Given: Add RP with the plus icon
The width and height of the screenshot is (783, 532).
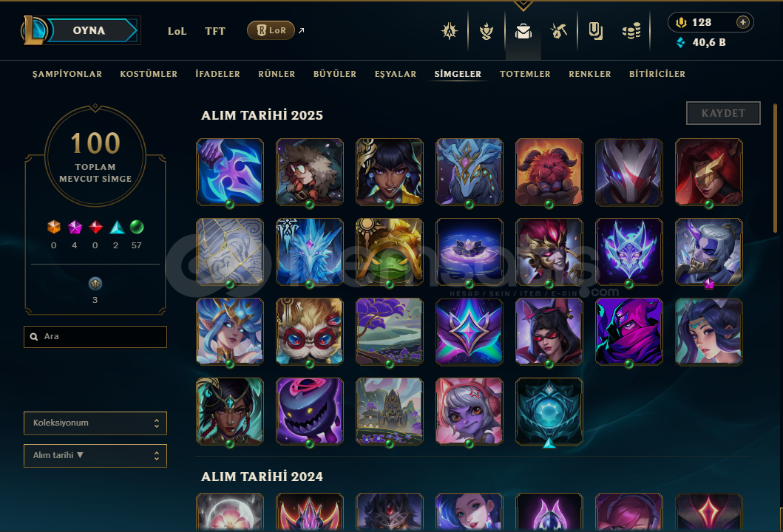Looking at the screenshot, I should click(743, 22).
